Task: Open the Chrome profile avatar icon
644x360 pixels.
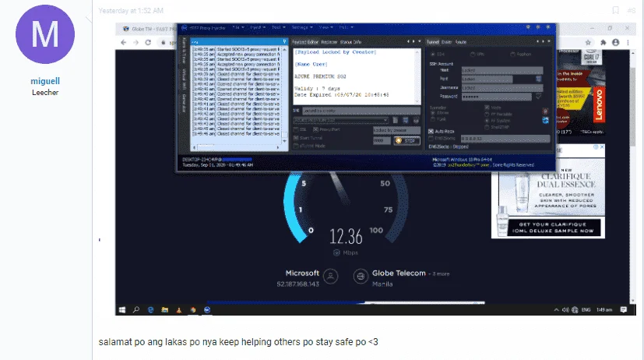Action: [x=616, y=42]
